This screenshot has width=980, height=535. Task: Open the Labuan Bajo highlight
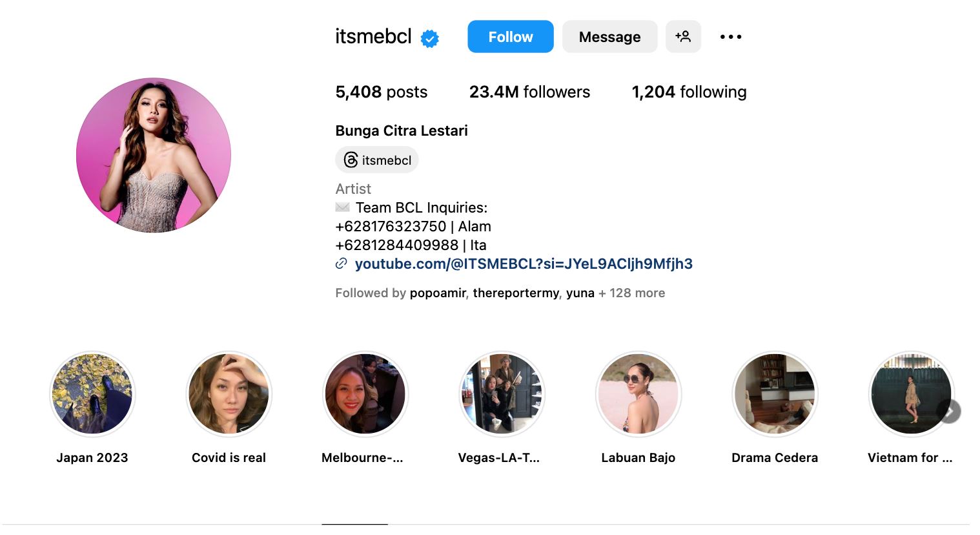(x=638, y=394)
